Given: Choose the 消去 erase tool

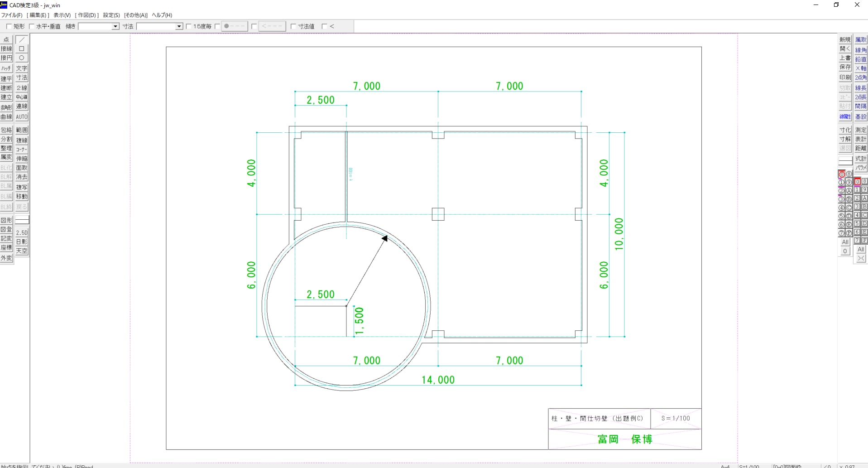Looking at the screenshot, I should tap(22, 177).
